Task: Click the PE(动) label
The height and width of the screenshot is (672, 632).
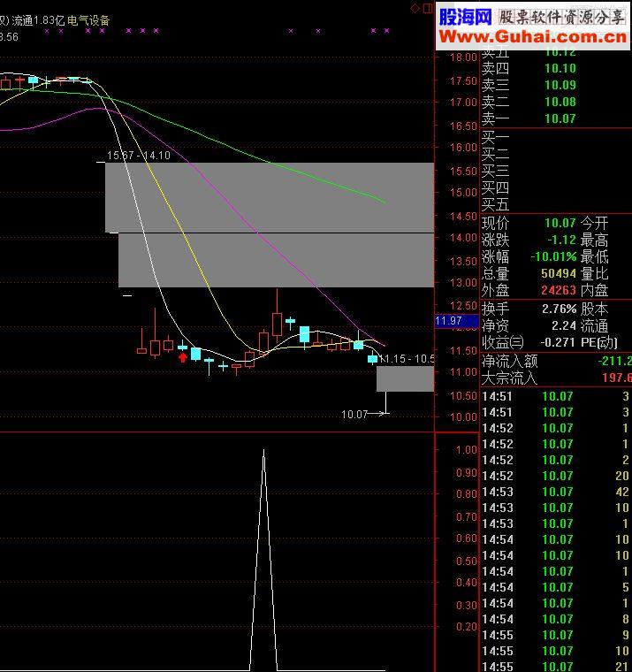Action: pos(599,342)
